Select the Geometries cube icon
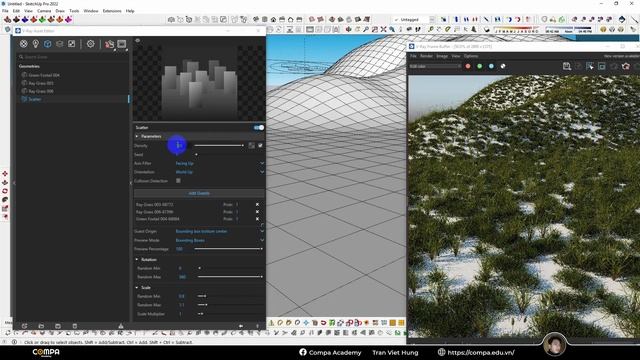This screenshot has height=360, width=640. (x=47, y=44)
